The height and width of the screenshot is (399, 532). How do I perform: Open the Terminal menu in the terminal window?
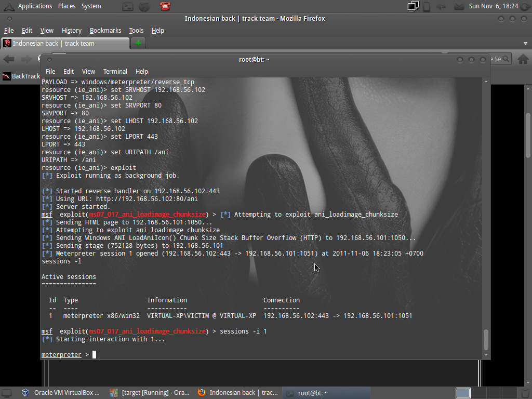[x=115, y=72]
